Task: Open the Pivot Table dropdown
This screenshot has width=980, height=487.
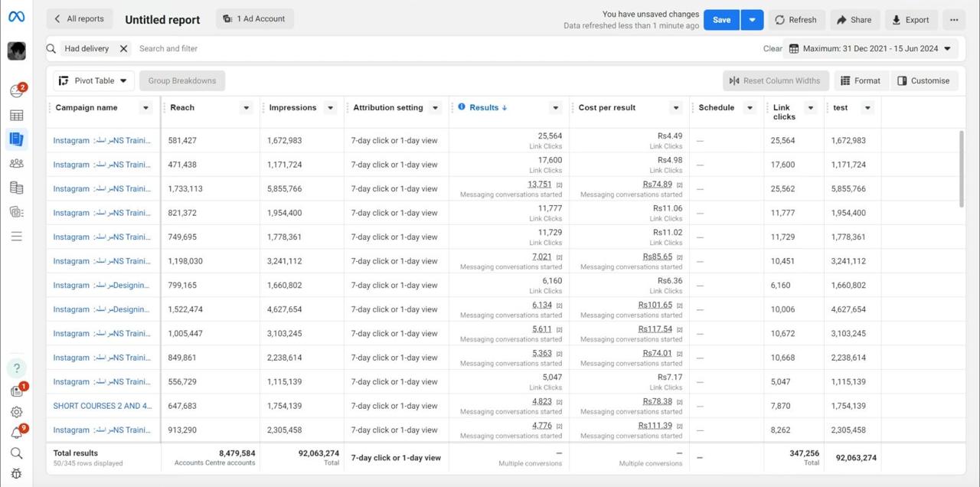Action: (x=93, y=80)
